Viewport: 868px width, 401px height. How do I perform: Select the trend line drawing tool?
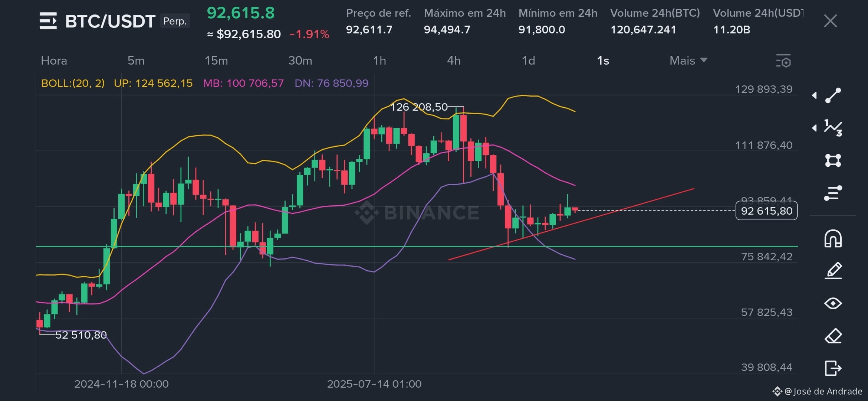tap(833, 95)
